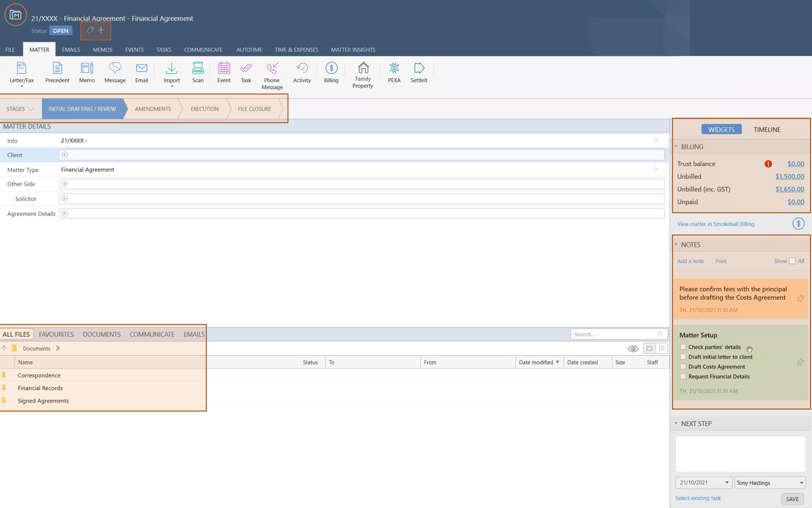Save the next step
This screenshot has height=508, width=812.
coord(792,499)
